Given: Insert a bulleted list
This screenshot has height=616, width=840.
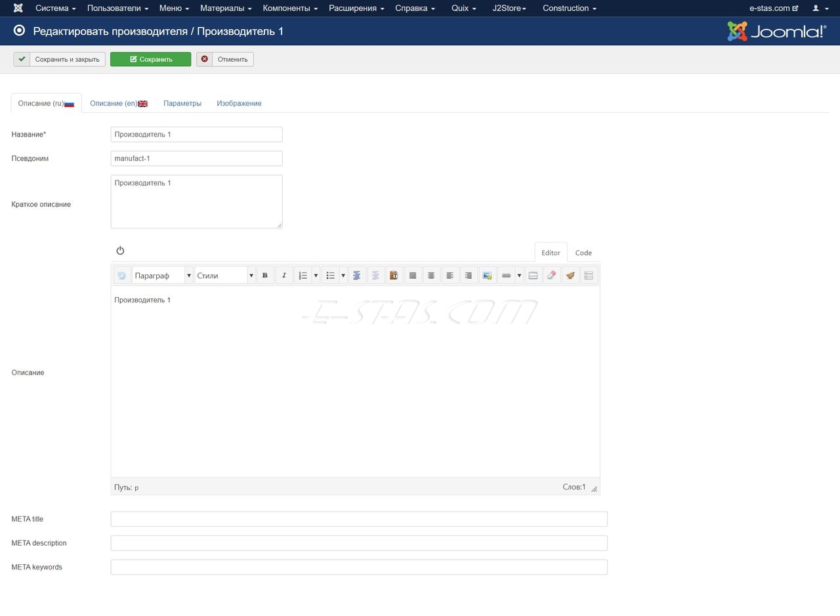Looking at the screenshot, I should click(x=330, y=276).
